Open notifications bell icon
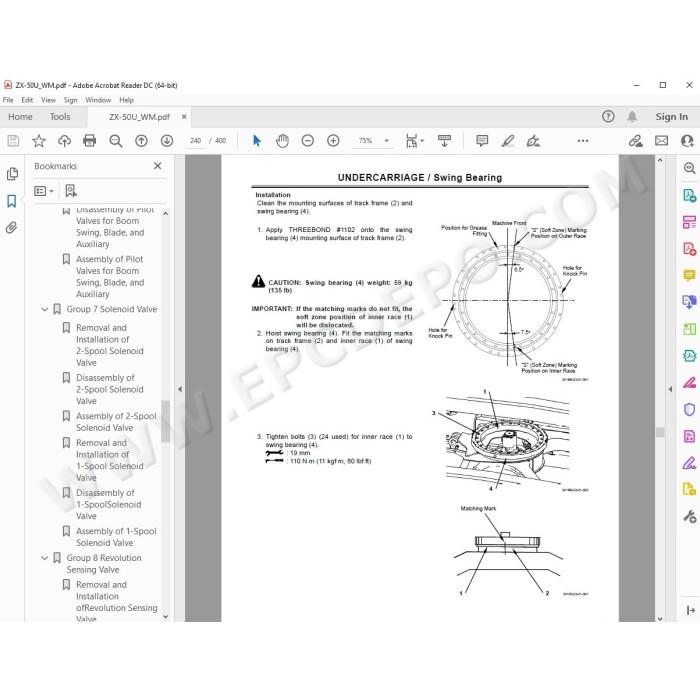Screen dimensions: 700x700 [x=632, y=117]
